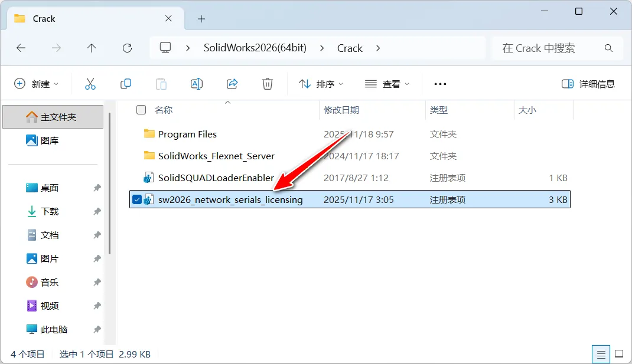
Task: Open 主文件夹 (Home) in sidebar
Action: pos(53,117)
